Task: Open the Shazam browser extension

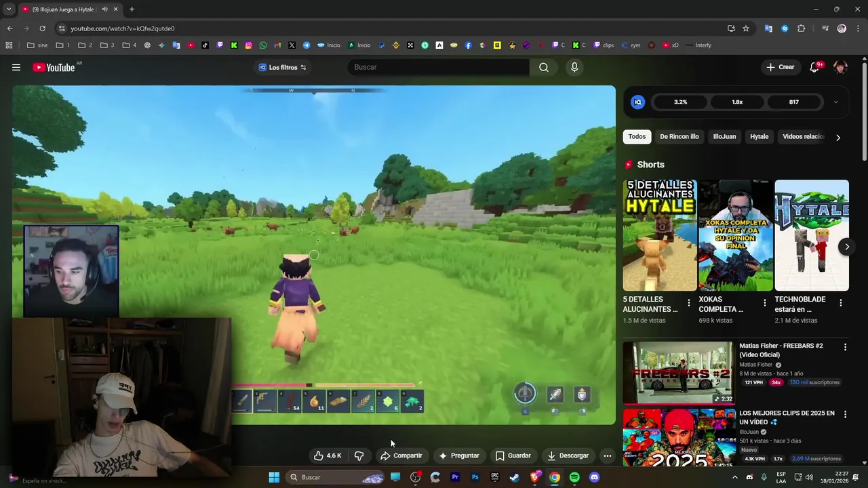Action: click(785, 28)
